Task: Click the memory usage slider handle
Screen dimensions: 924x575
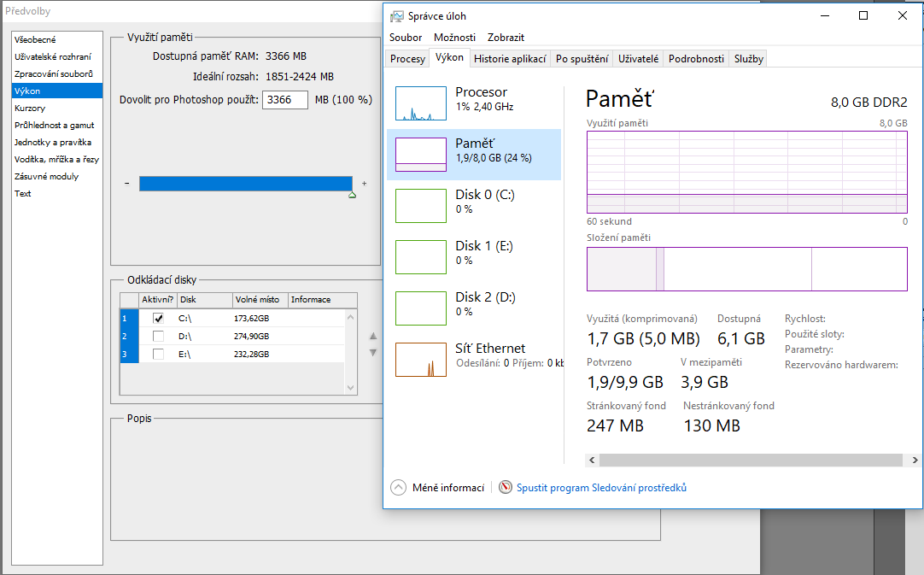Action: pos(352,196)
